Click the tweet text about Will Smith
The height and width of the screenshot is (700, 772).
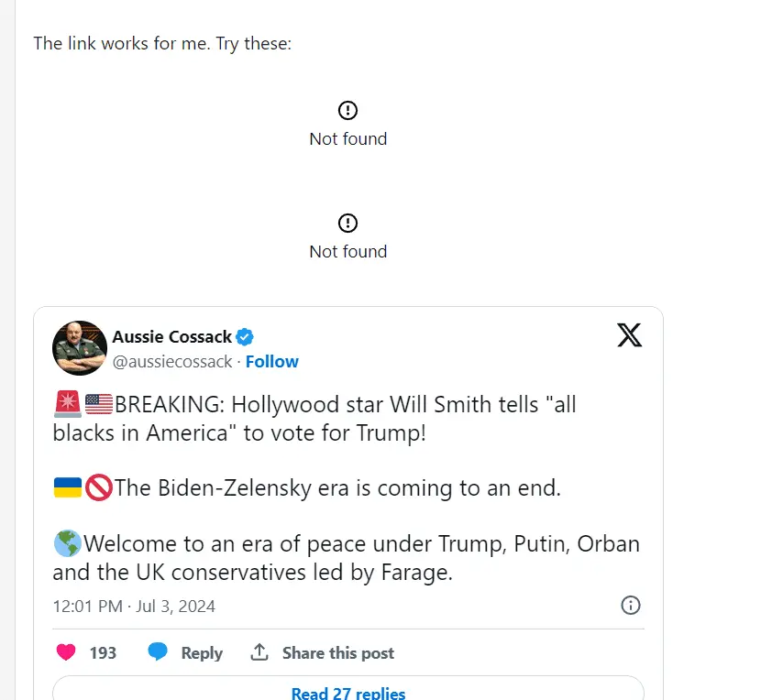point(314,418)
